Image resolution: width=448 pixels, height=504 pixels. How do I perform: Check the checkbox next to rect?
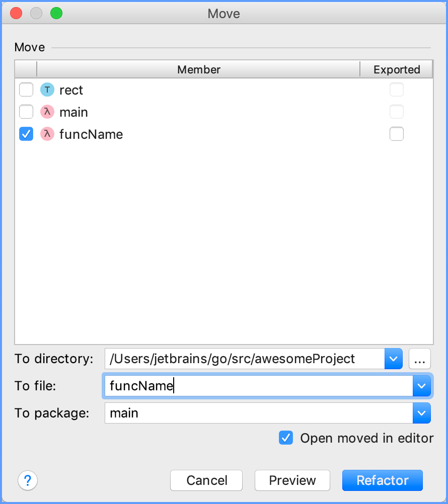pos(26,90)
